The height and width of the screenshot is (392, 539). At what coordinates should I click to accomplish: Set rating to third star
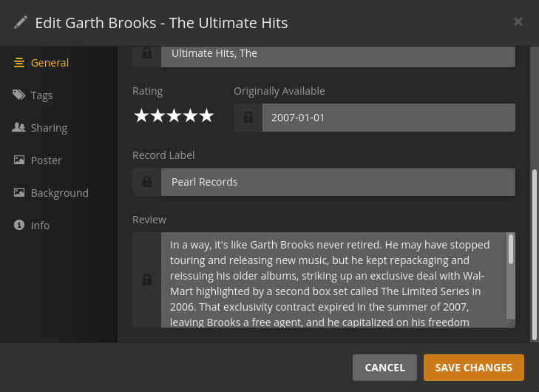174,116
